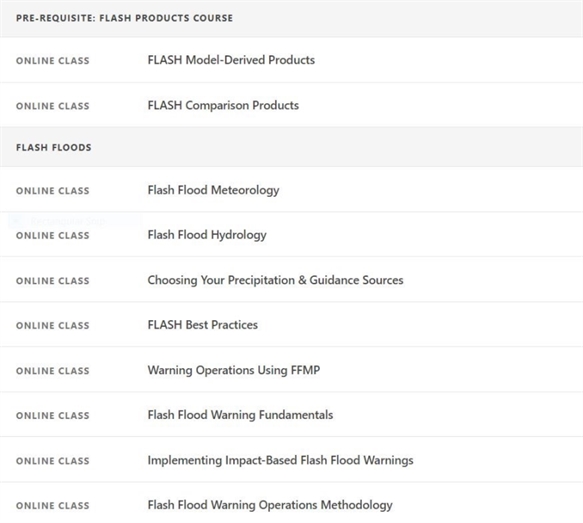Image resolution: width=583 pixels, height=523 pixels.
Task: Open Flash Flood Hydrology class
Action: pyautogui.click(x=207, y=235)
